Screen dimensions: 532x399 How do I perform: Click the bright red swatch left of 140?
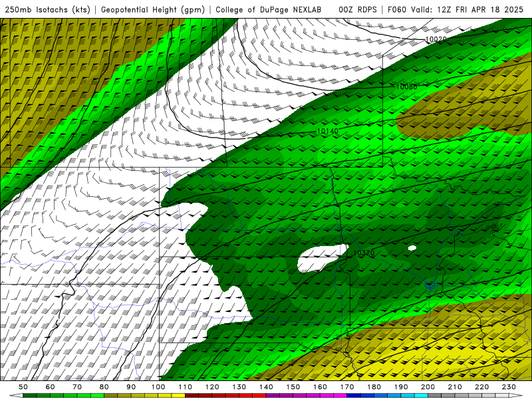click(x=259, y=396)
